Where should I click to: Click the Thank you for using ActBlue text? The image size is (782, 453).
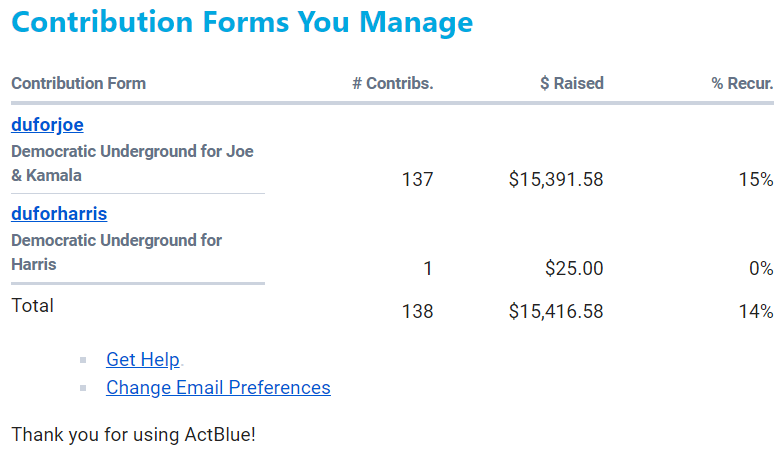pyautogui.click(x=133, y=435)
